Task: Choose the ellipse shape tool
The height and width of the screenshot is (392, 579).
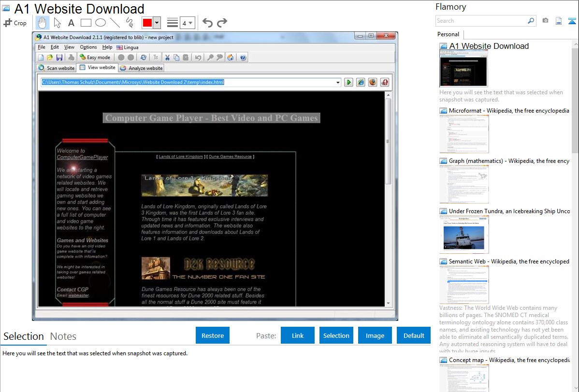Action: tap(101, 23)
